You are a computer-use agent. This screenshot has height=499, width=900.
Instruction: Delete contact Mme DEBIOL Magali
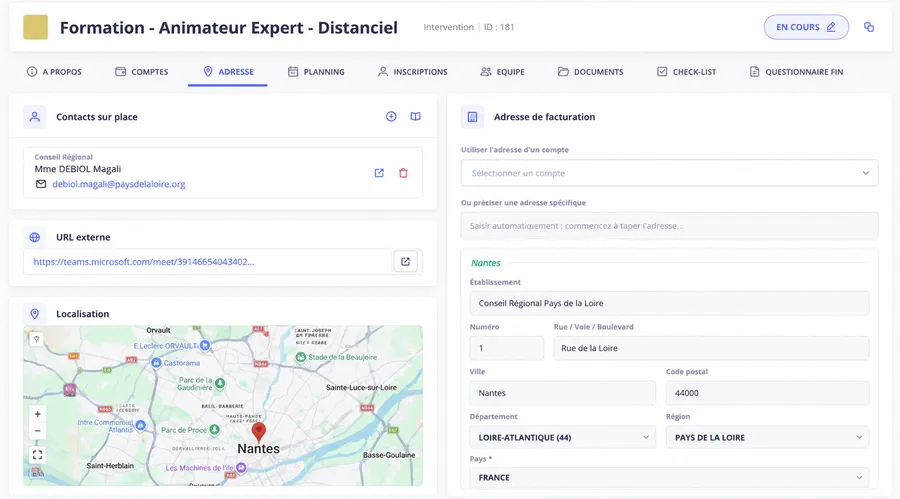point(404,173)
